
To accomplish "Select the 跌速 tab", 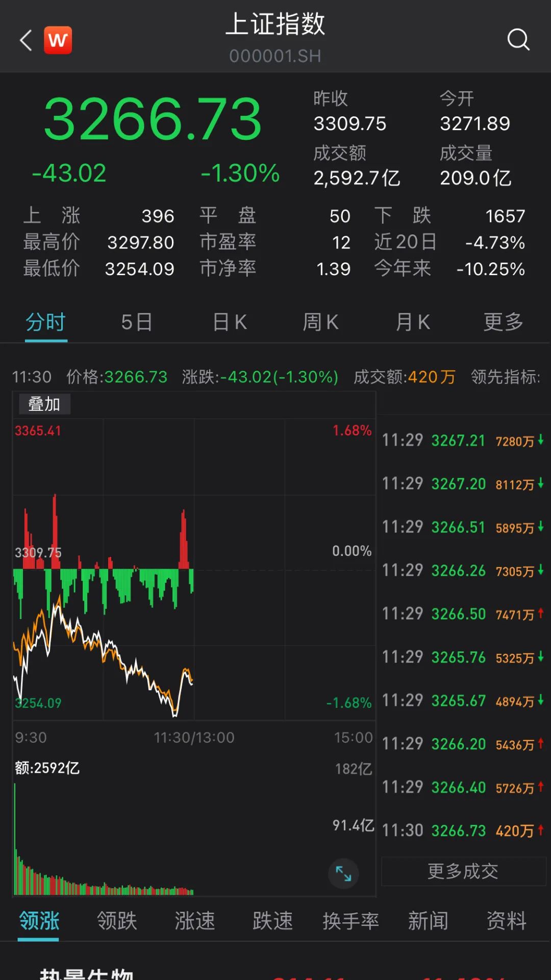I will coord(273,921).
